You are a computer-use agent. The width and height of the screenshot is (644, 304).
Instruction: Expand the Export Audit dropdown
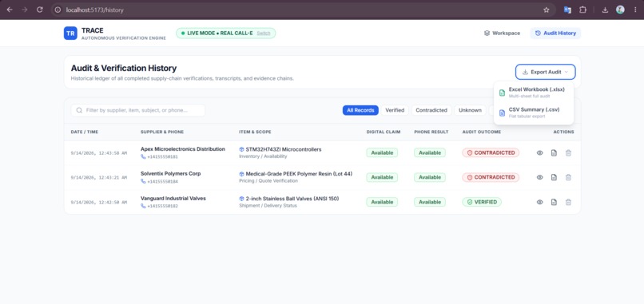coord(546,72)
